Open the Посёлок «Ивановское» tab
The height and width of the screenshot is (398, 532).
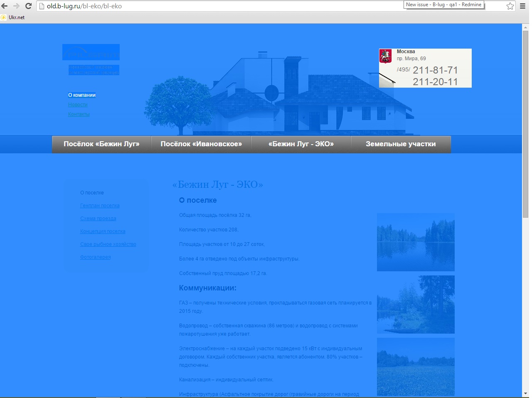[201, 144]
